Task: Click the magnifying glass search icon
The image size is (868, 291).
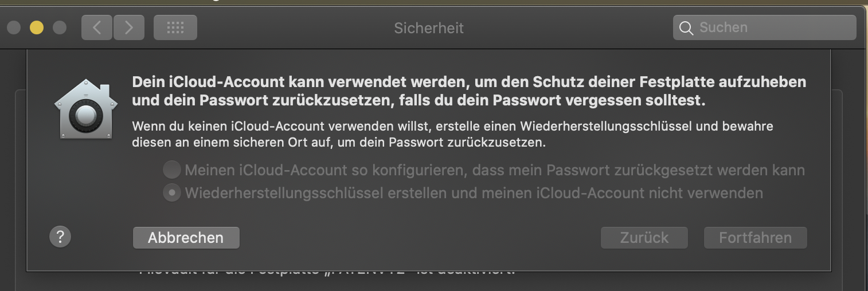Action: pyautogui.click(x=686, y=27)
